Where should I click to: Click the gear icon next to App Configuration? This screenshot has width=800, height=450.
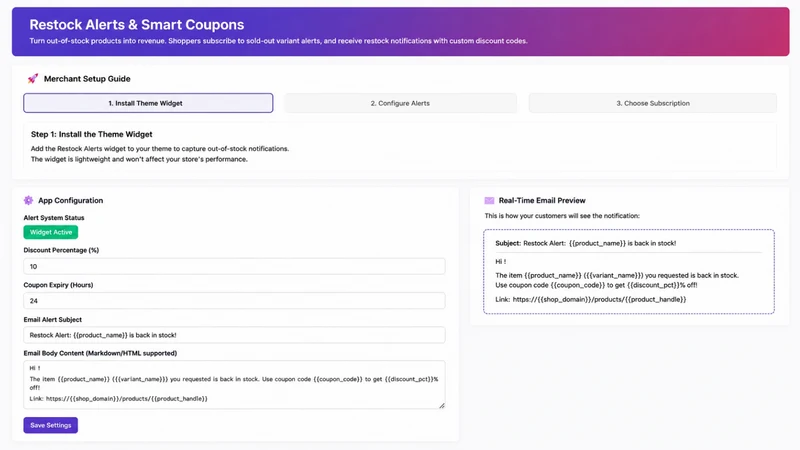tap(29, 201)
